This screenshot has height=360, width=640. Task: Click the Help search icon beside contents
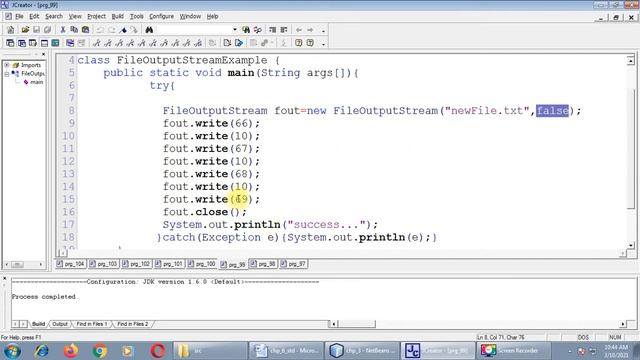tap(310, 43)
